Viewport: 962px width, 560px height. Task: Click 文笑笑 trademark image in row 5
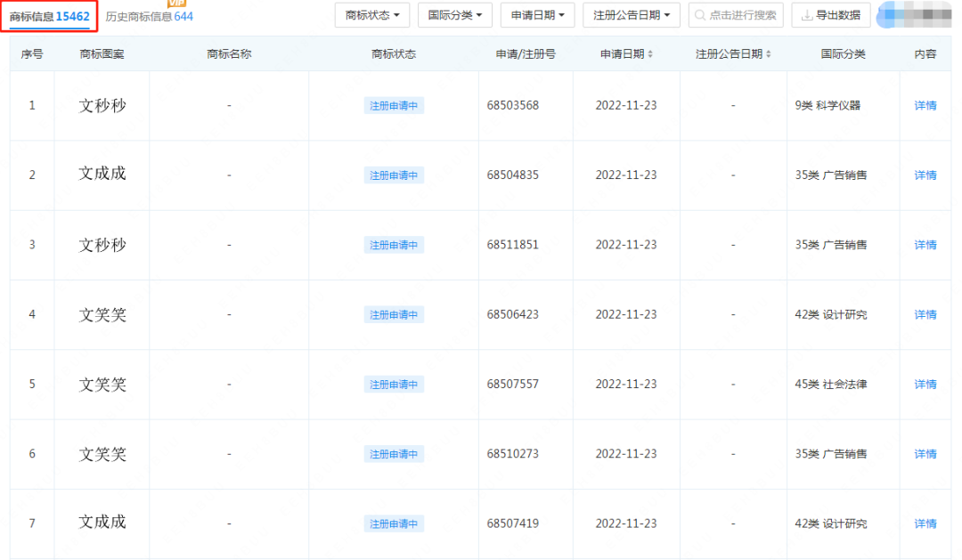click(102, 385)
